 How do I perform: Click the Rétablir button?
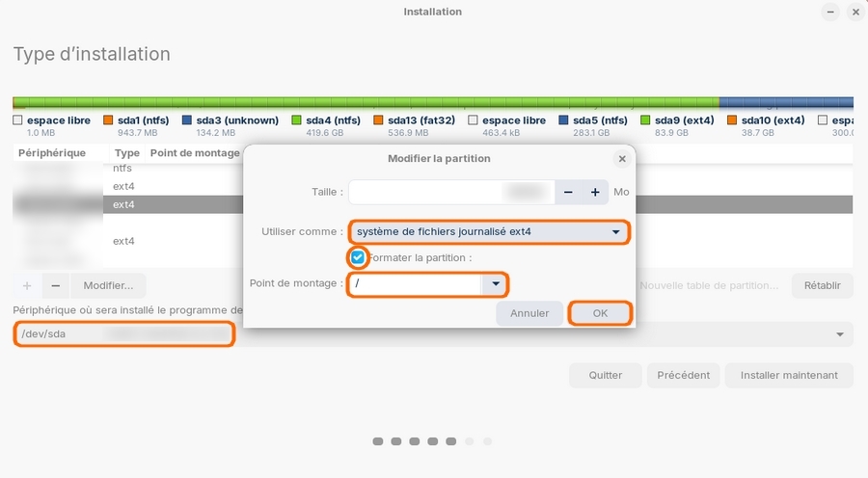pos(822,286)
